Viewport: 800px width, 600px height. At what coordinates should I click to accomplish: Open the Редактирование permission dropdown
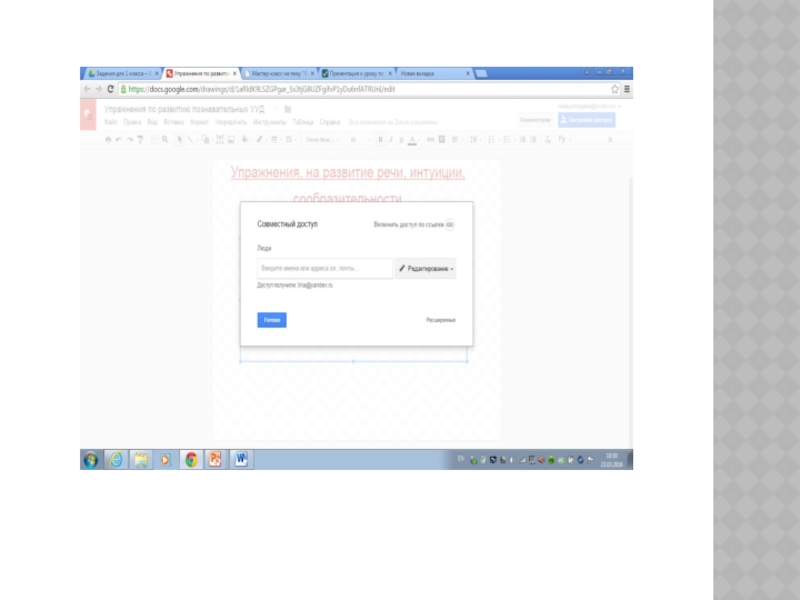point(426,269)
